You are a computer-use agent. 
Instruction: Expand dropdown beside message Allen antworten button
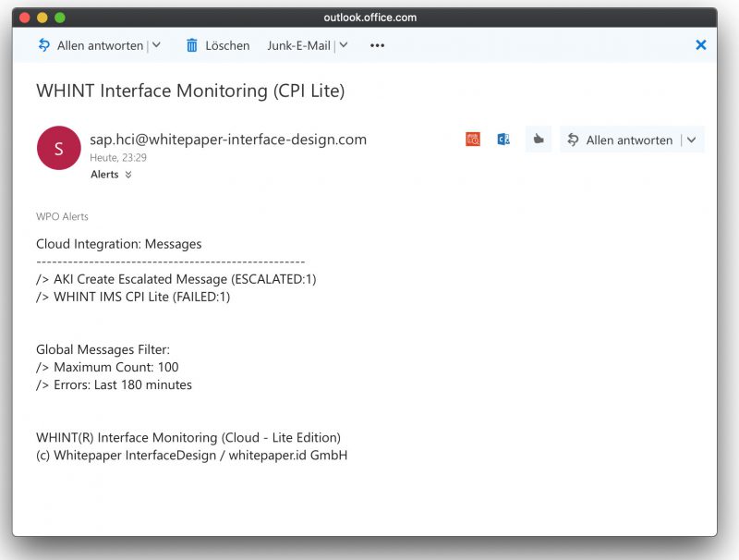[x=691, y=140]
